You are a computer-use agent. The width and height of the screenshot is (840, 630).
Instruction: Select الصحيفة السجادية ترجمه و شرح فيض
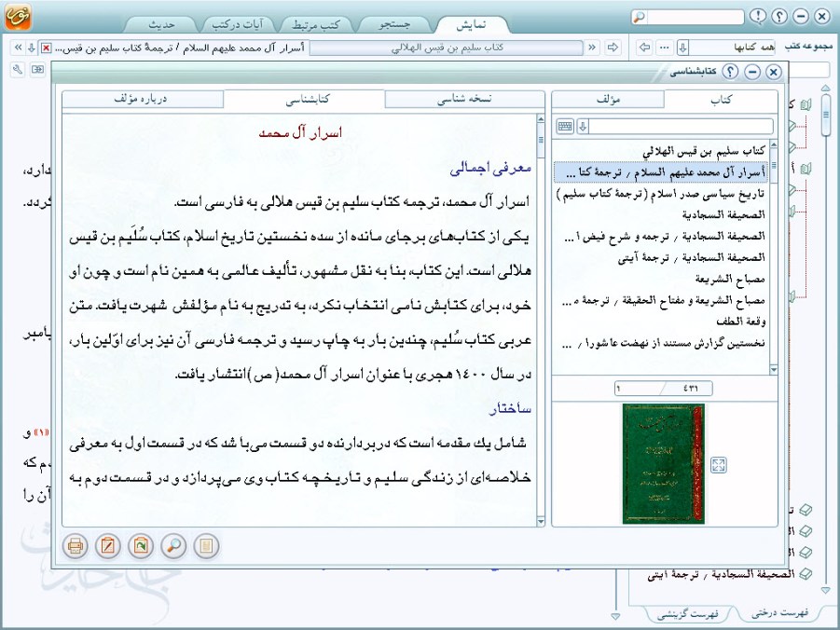point(661,237)
